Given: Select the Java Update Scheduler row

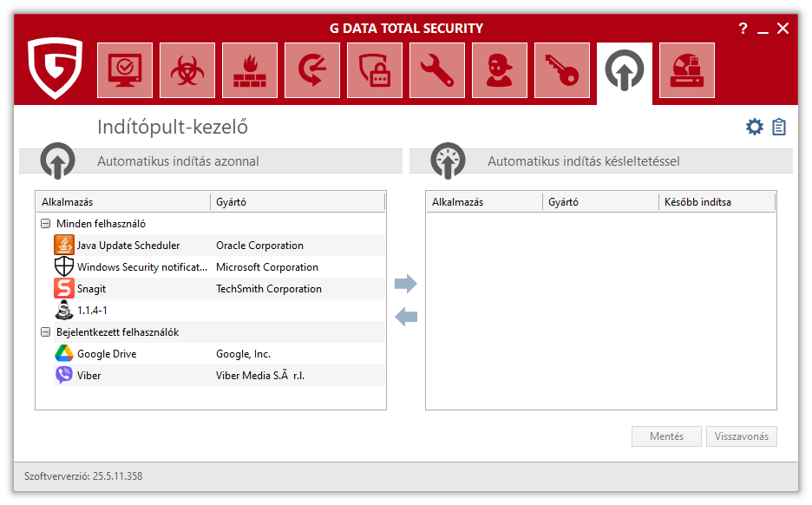Looking at the screenshot, I should 219,246.
